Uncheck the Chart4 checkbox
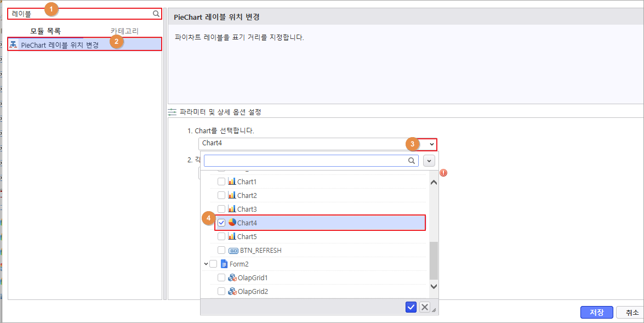 click(x=221, y=223)
